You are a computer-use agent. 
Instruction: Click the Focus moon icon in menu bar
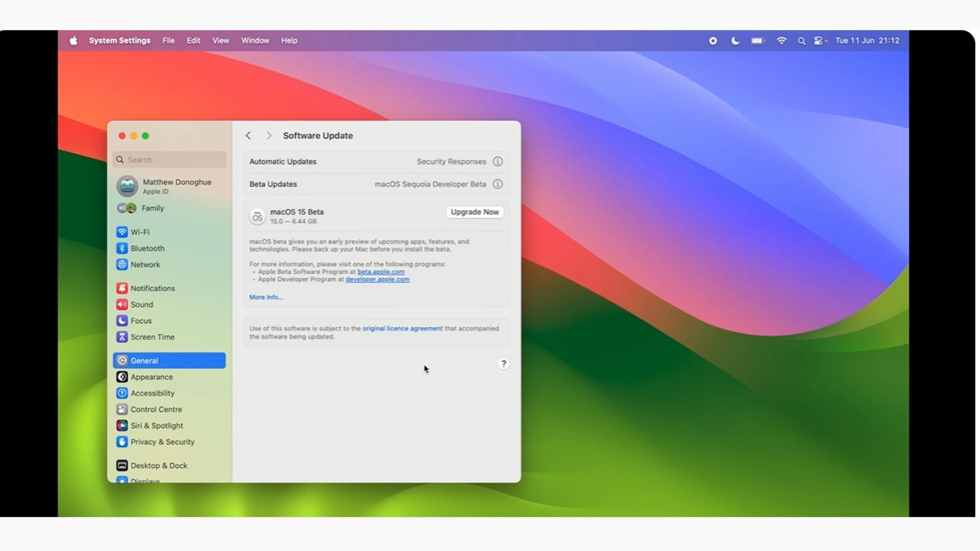(x=735, y=41)
